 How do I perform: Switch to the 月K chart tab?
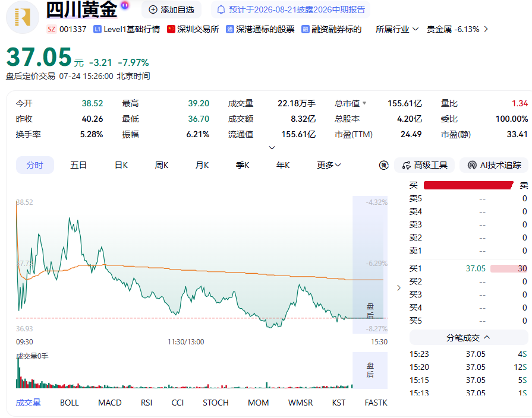(202, 165)
